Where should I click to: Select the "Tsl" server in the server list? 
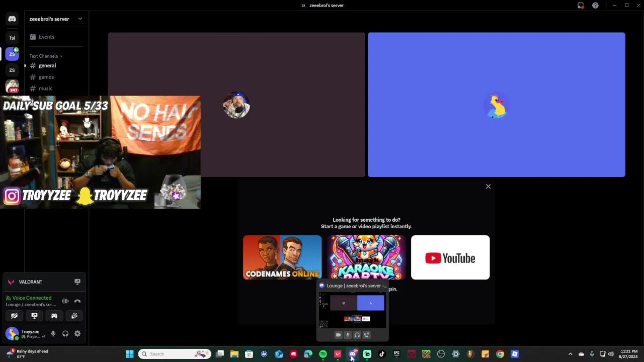click(12, 38)
